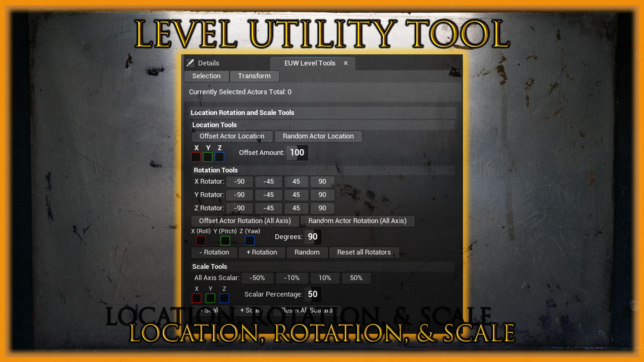Click the - Rotation button
The width and height of the screenshot is (644, 362).
214,252
